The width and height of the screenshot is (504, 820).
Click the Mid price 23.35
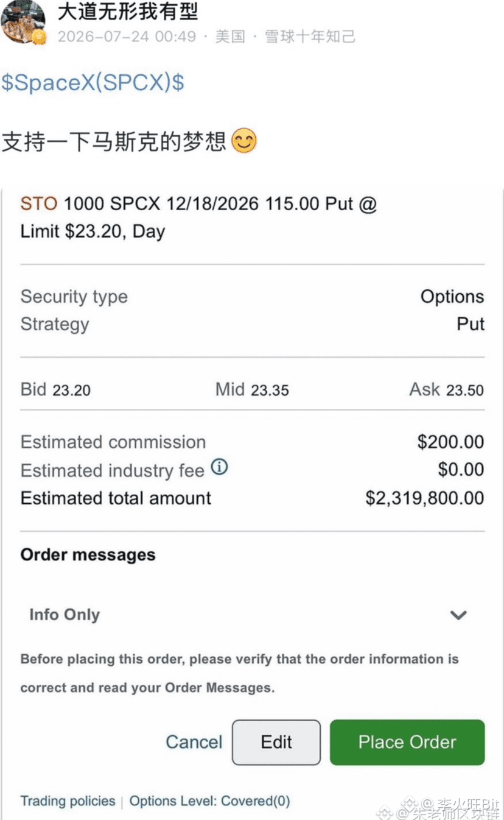tap(270, 390)
